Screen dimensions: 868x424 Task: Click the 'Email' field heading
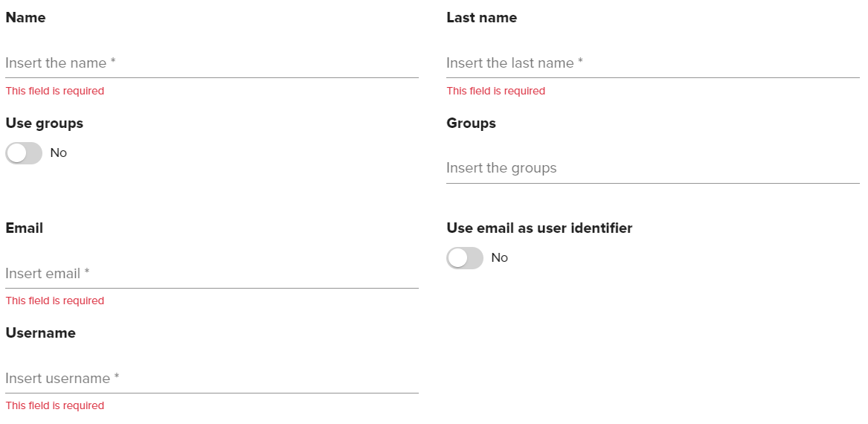25,228
